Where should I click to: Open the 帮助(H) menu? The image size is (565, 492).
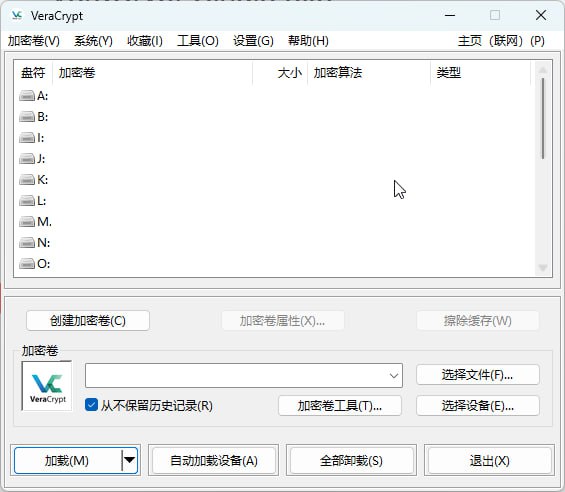[x=308, y=41]
